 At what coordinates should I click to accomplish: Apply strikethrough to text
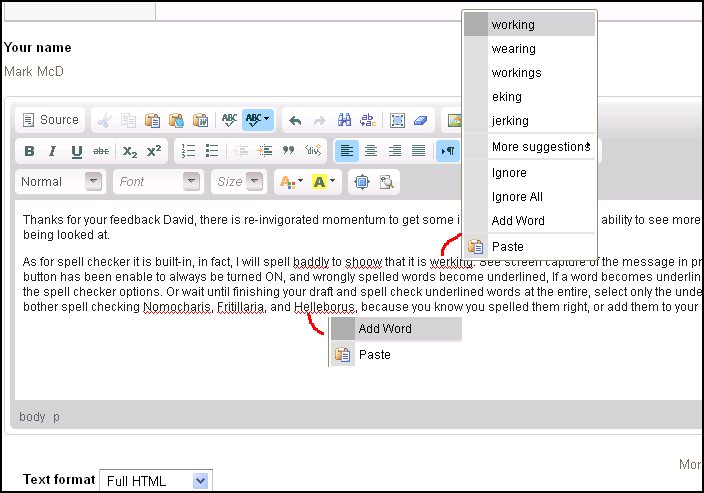point(100,151)
